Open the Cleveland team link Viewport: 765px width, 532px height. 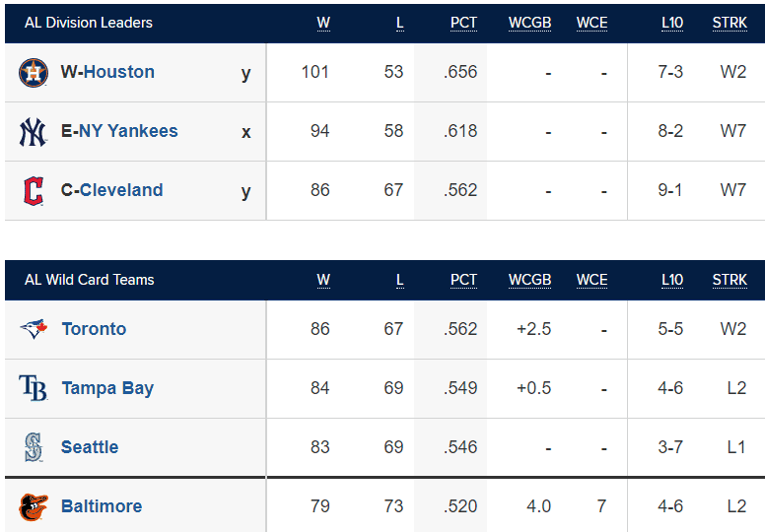tap(121, 190)
